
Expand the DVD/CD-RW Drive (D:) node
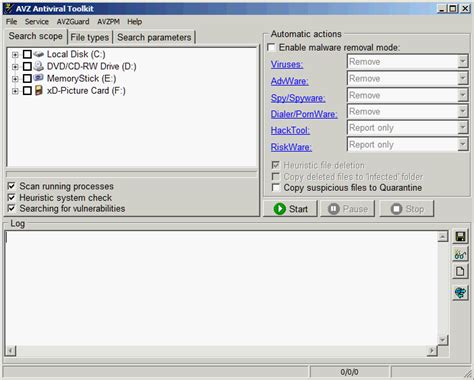[x=15, y=67]
